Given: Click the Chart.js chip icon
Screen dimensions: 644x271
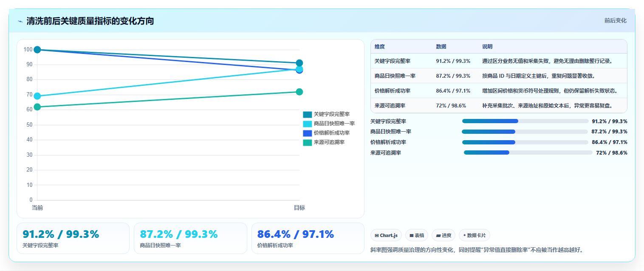Looking at the screenshot, I should point(377,235).
